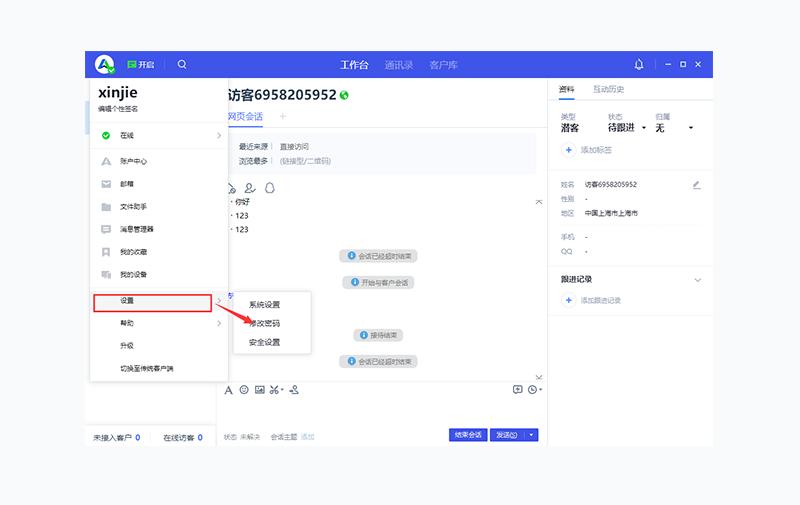
Task: Switch to the 工作台 tab
Action: click(x=354, y=65)
